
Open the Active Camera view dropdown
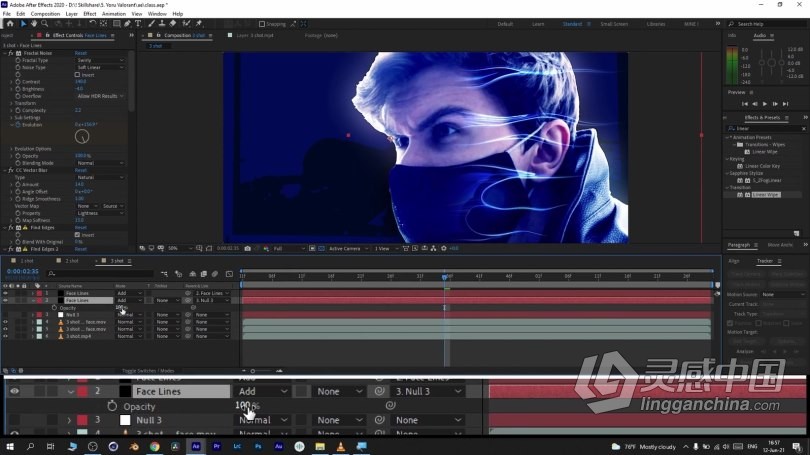[348, 248]
